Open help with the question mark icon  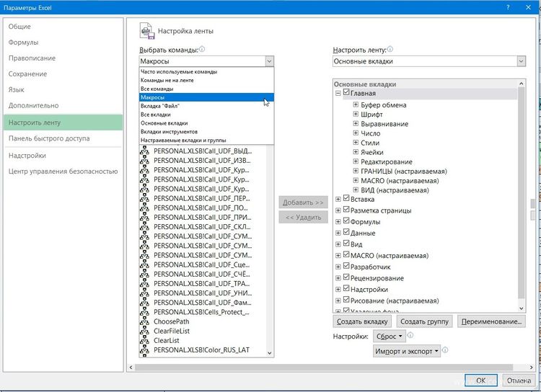[508, 7]
